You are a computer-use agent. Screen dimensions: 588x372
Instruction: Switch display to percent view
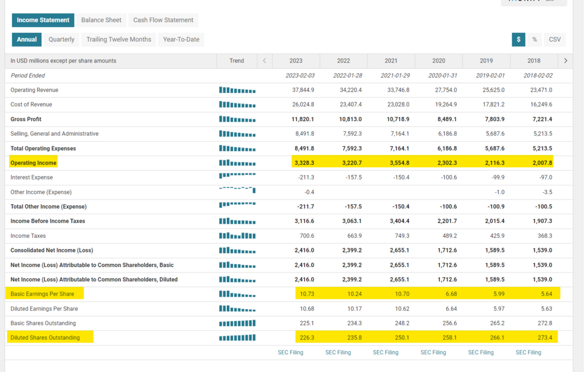(534, 39)
